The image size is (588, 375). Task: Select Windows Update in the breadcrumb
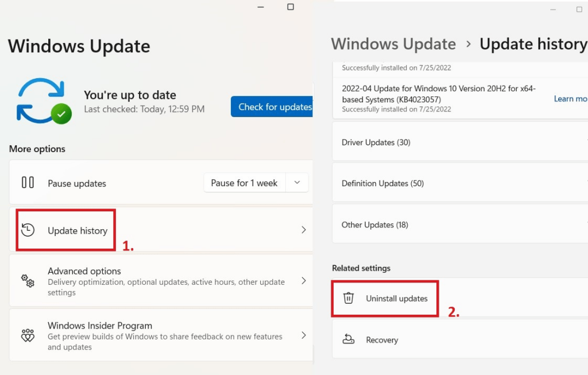[x=393, y=44]
